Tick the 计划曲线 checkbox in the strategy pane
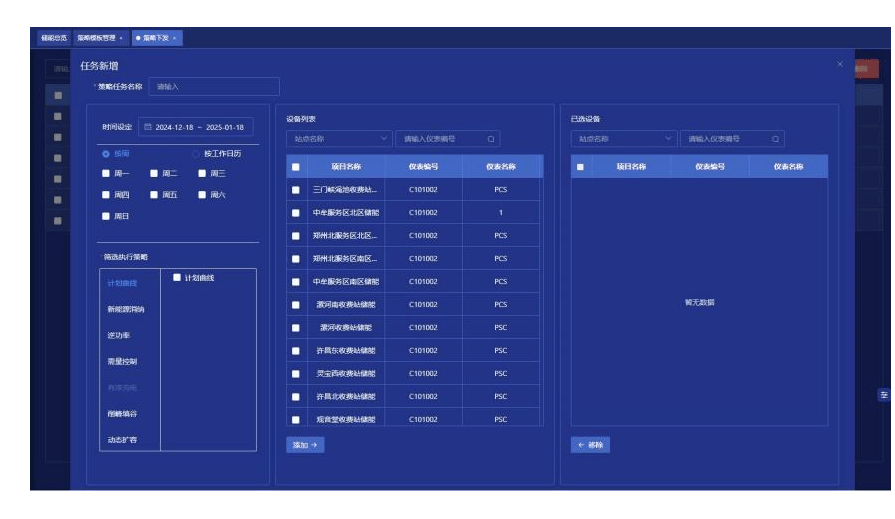 (177, 277)
